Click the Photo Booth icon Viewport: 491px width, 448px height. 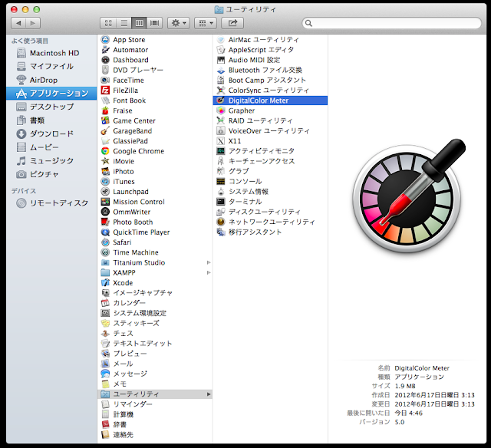[105, 222]
